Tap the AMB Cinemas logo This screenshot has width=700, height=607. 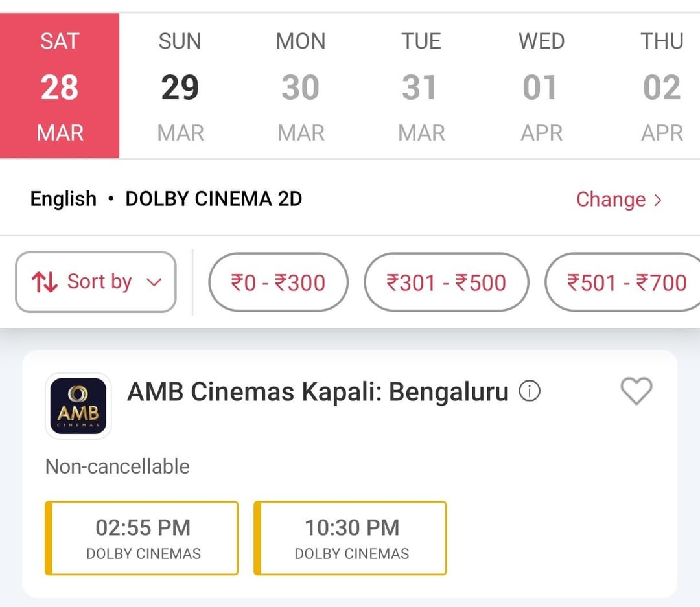[x=78, y=406]
